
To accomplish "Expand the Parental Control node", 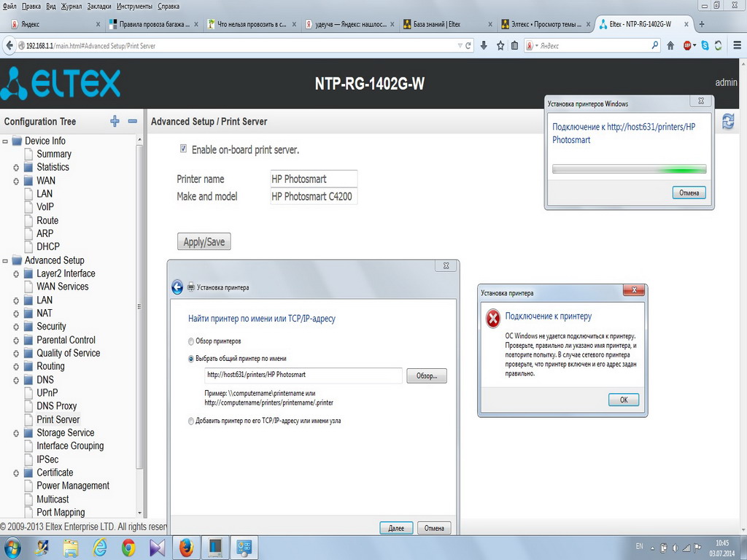I will coord(16,341).
